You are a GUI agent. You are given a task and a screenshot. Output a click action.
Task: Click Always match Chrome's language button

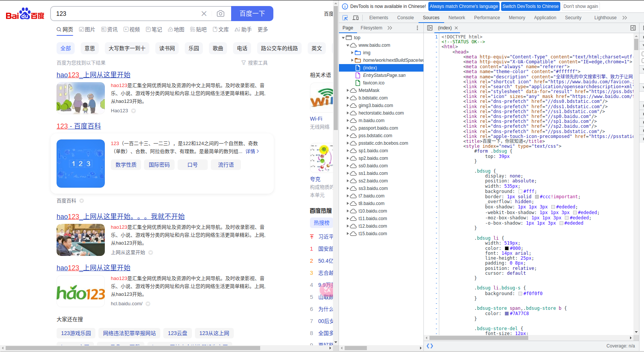(464, 6)
